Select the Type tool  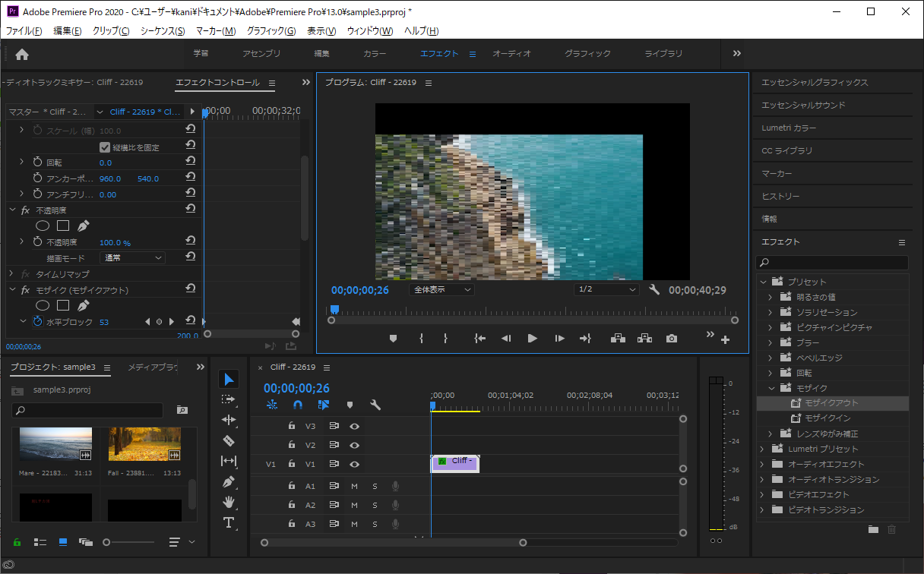tap(229, 522)
